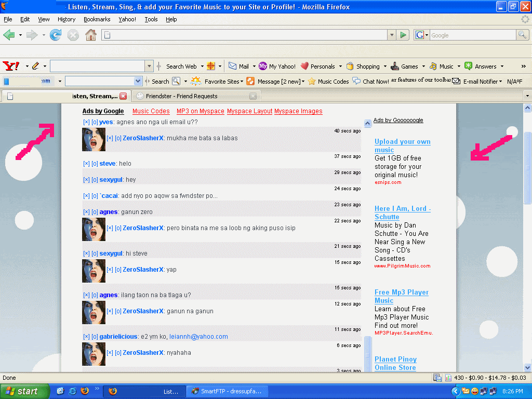Screen dimensions: 532x399
Task: Close the Listen, Stream tab
Action: (123, 96)
